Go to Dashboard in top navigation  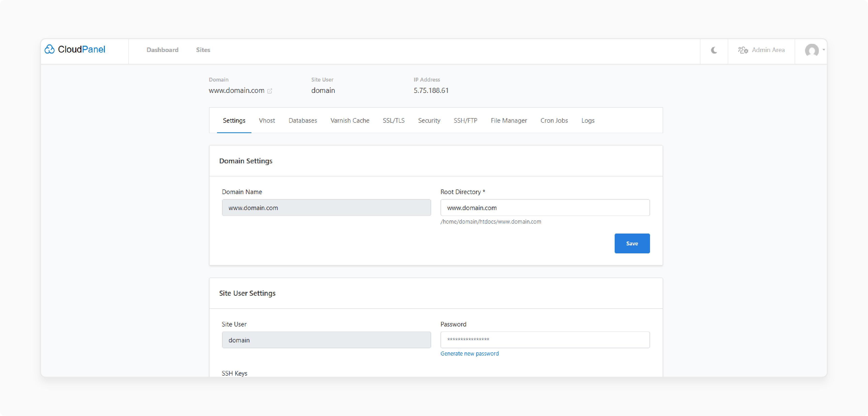[x=163, y=50]
